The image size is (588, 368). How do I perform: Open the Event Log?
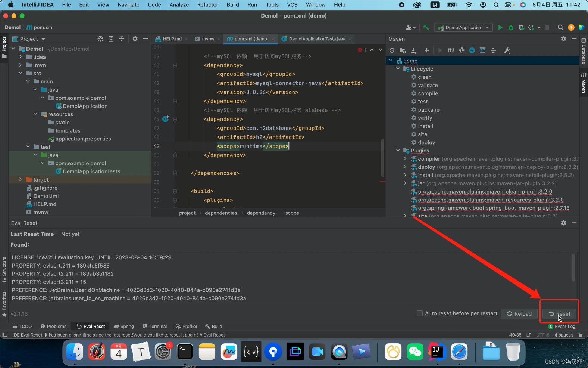(x=562, y=326)
